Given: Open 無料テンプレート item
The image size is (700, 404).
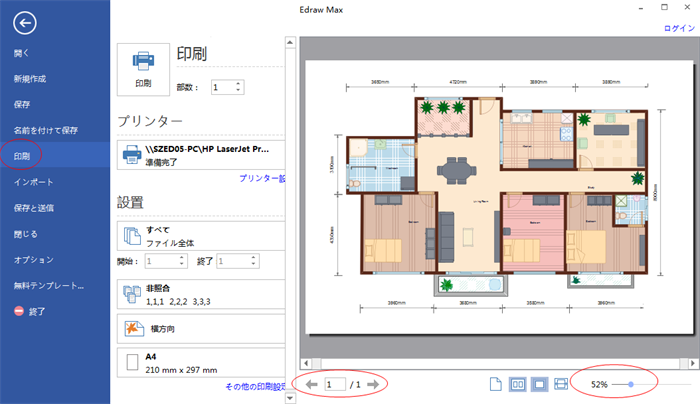Looking at the screenshot, I should click(x=49, y=286).
